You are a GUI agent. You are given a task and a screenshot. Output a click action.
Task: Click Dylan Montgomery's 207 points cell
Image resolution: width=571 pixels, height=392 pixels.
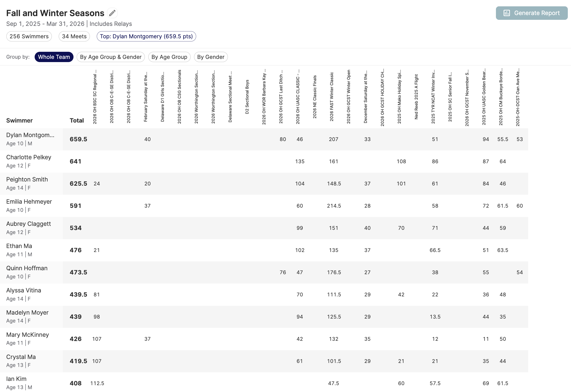tap(333, 139)
